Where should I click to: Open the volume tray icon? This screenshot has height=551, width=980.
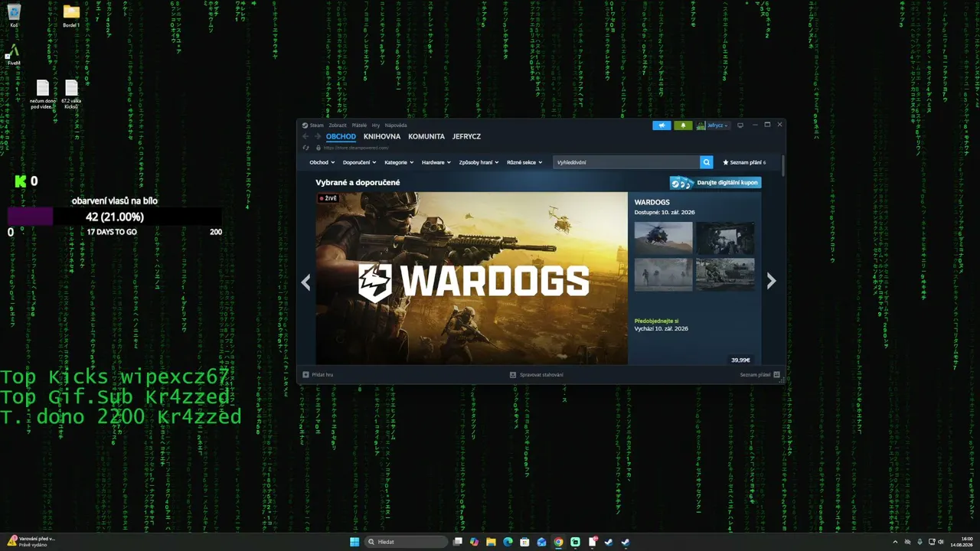(942, 542)
